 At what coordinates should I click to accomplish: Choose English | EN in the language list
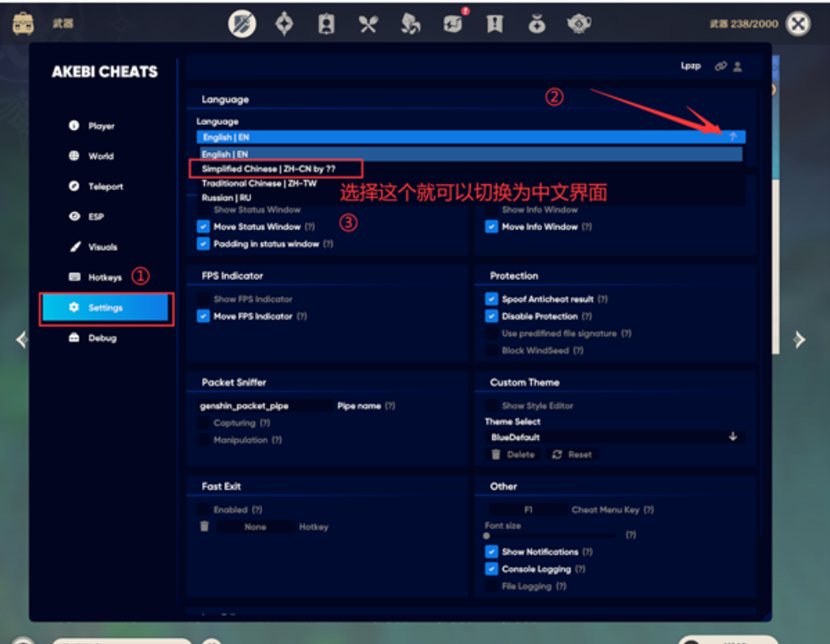point(471,154)
